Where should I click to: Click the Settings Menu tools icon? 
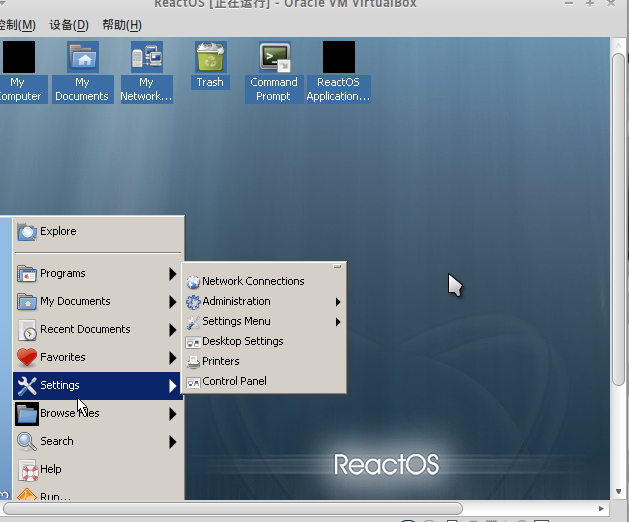tap(193, 322)
